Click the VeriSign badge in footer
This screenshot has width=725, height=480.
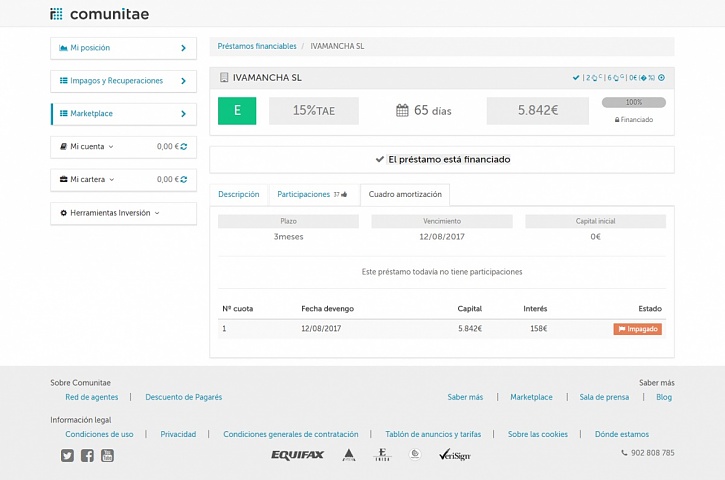(454, 455)
